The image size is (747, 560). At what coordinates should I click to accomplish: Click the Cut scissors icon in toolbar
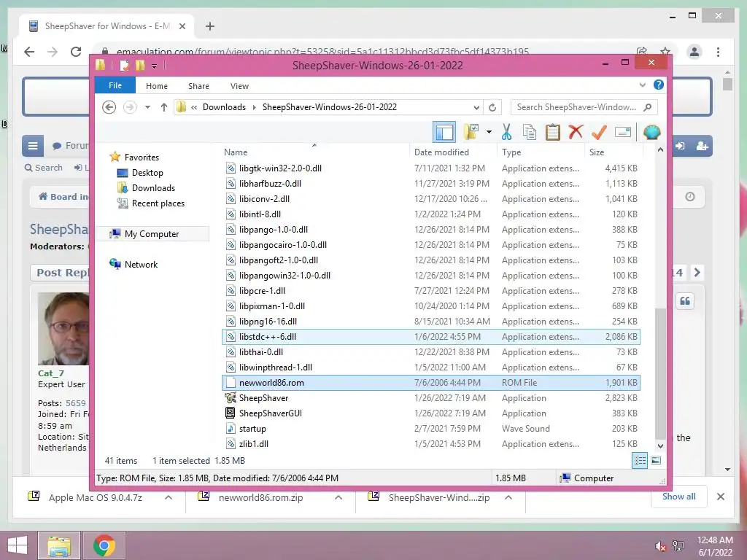(x=506, y=133)
